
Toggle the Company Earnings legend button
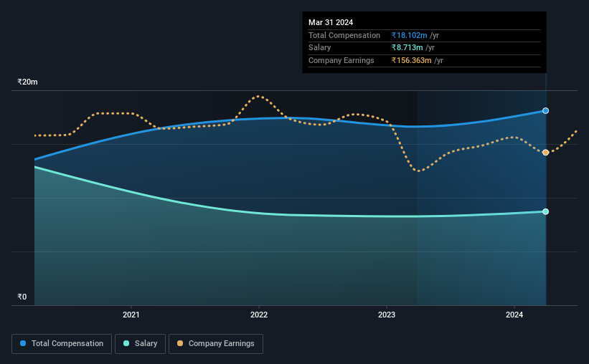(216, 344)
